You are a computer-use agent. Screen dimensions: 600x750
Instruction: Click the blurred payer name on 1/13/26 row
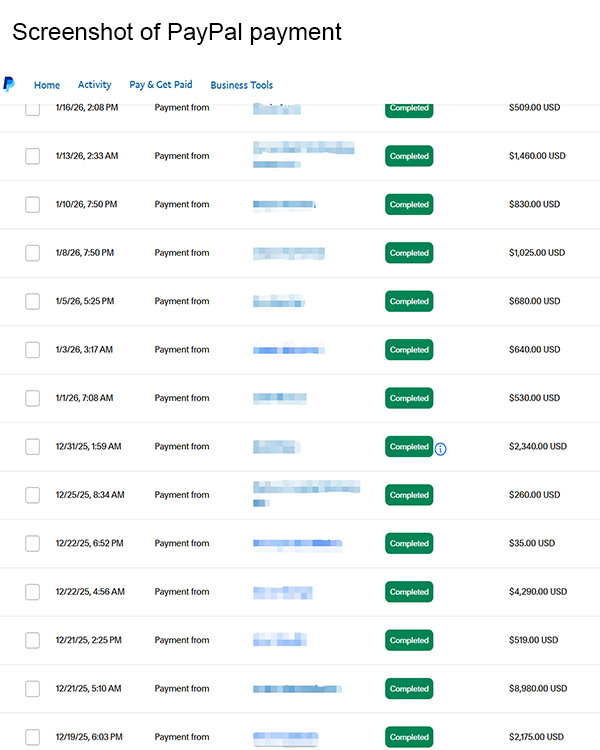point(304,154)
